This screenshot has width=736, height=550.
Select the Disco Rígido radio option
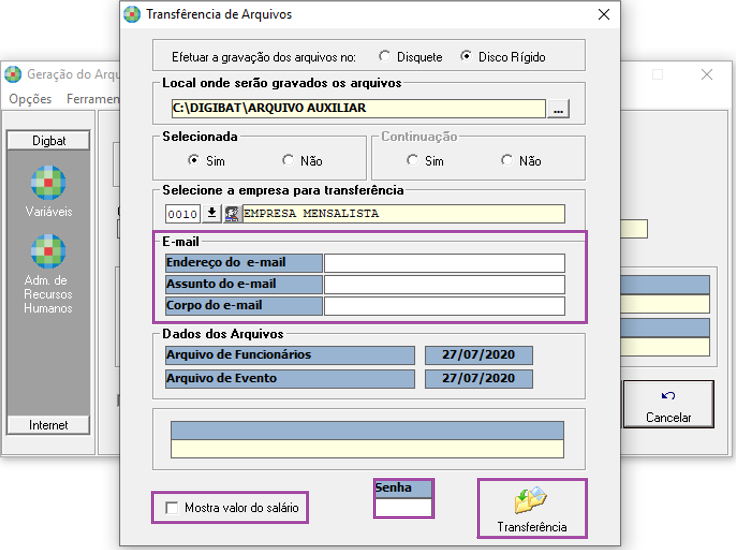pyautogui.click(x=466, y=56)
